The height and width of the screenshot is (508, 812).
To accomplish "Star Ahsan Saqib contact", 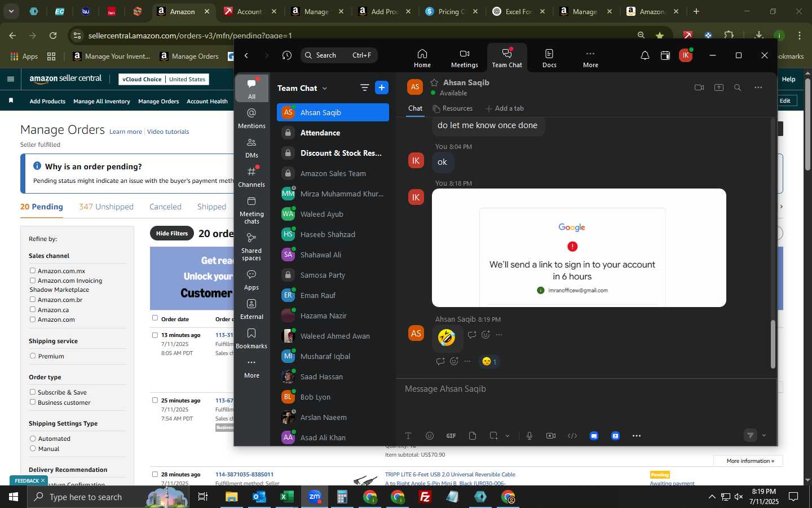I will tap(434, 82).
